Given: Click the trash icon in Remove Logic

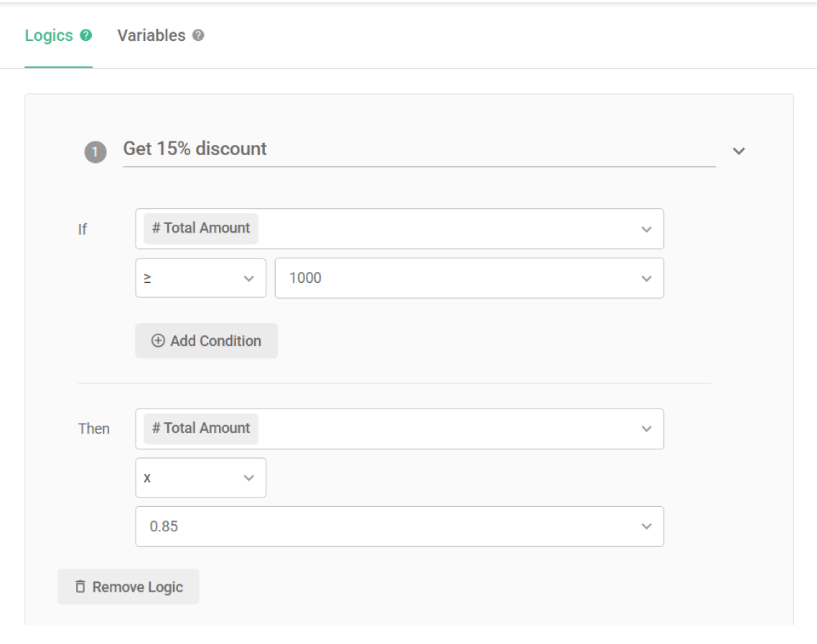Looking at the screenshot, I should pos(80,587).
